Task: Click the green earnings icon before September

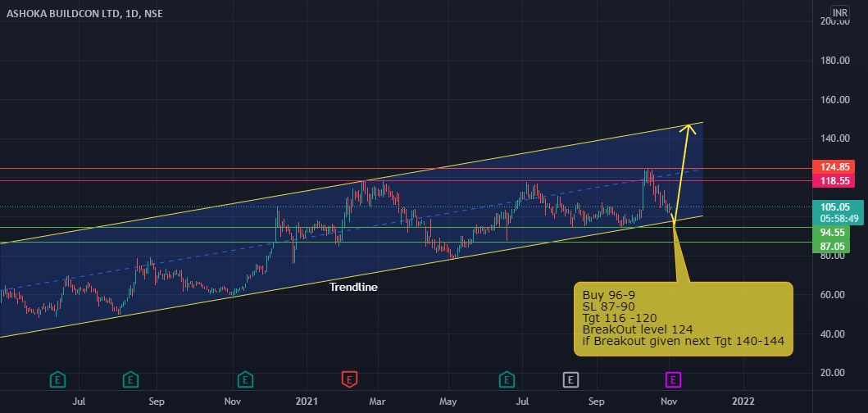Action: click(130, 379)
